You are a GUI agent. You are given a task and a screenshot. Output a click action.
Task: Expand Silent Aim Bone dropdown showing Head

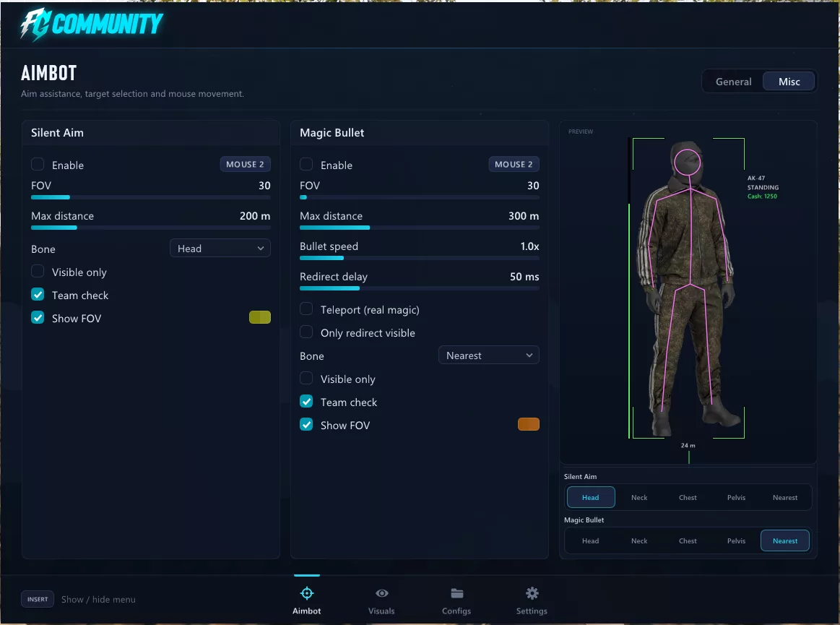pyautogui.click(x=220, y=248)
